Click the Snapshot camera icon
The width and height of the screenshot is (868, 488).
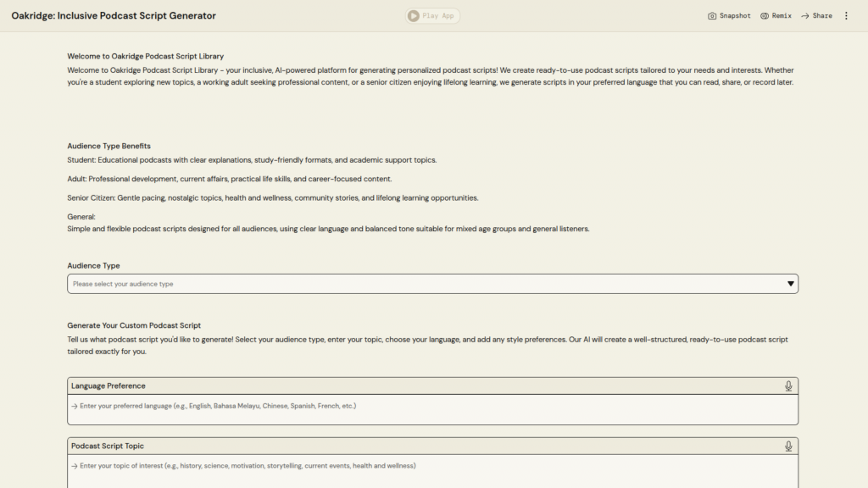coord(712,16)
